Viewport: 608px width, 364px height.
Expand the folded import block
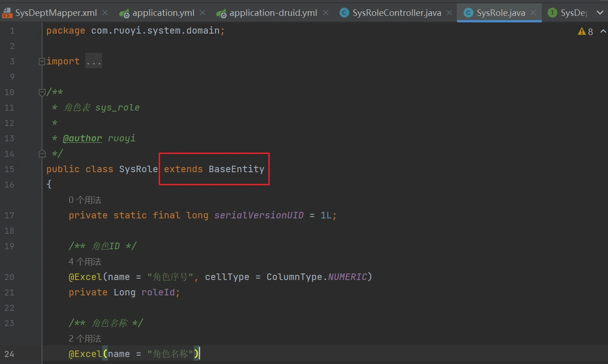(42, 61)
